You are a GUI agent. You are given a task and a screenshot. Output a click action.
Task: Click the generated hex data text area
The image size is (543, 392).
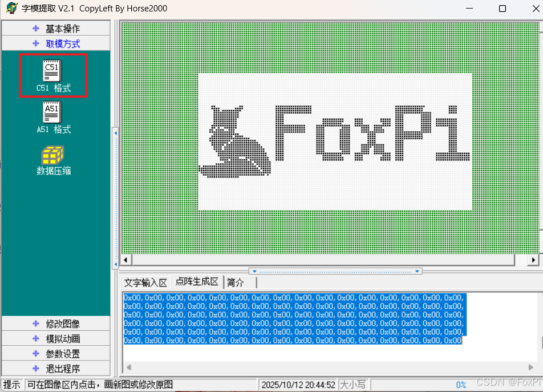330,328
